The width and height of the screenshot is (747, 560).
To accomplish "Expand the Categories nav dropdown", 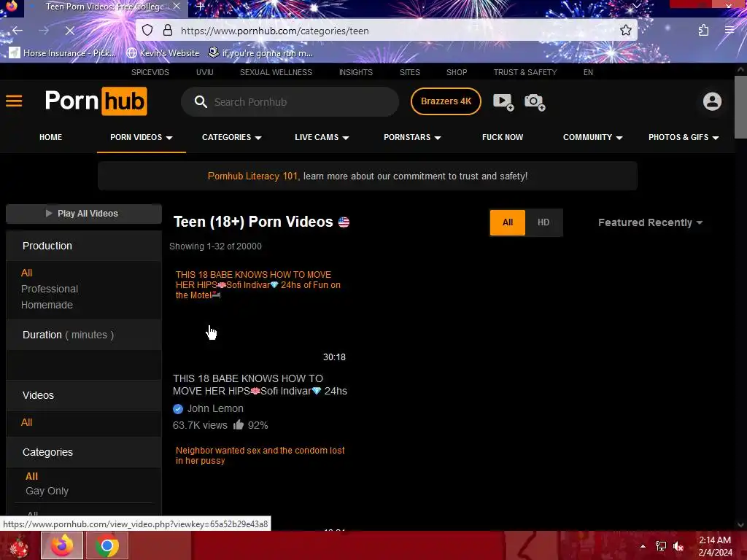I will [x=231, y=137].
